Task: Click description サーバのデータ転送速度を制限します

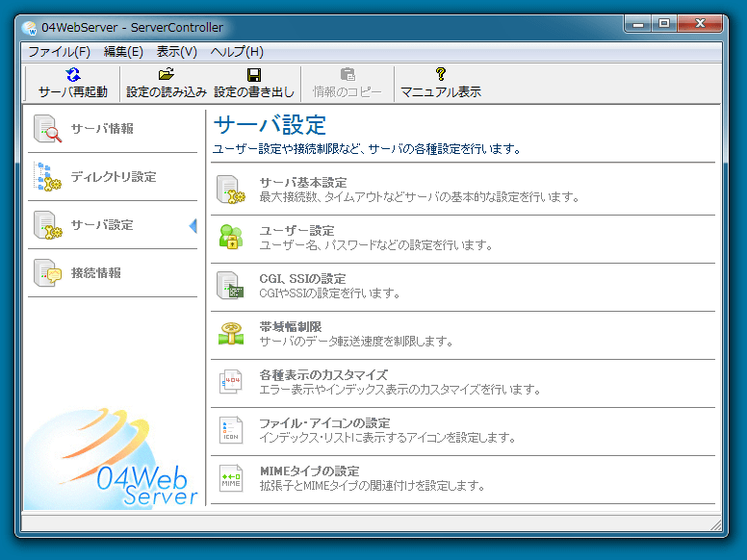Action: [x=356, y=342]
